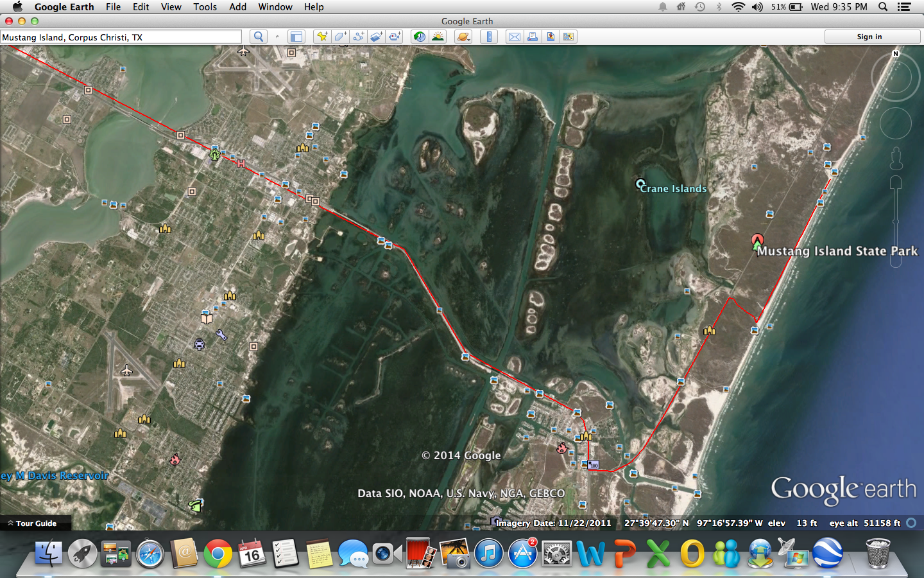Start the Record a Tour tool
The height and width of the screenshot is (578, 924).
394,37
